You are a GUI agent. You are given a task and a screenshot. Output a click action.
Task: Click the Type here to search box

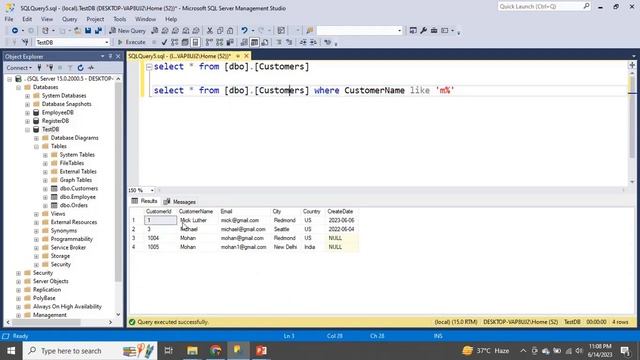tap(90, 351)
